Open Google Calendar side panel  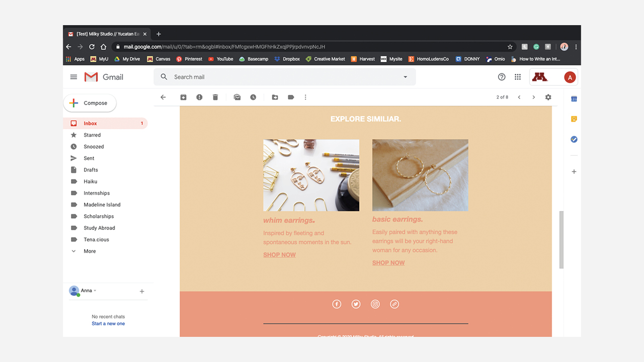pyautogui.click(x=574, y=99)
